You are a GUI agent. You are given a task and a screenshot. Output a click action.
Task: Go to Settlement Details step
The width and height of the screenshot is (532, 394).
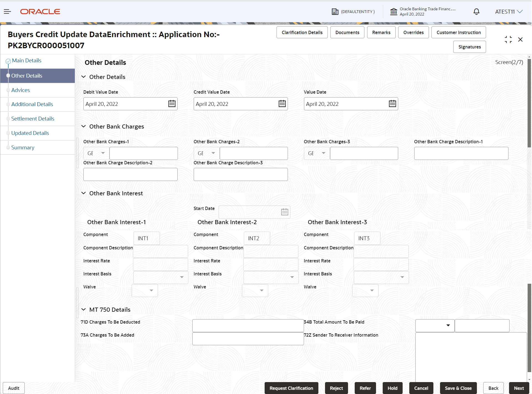point(33,119)
